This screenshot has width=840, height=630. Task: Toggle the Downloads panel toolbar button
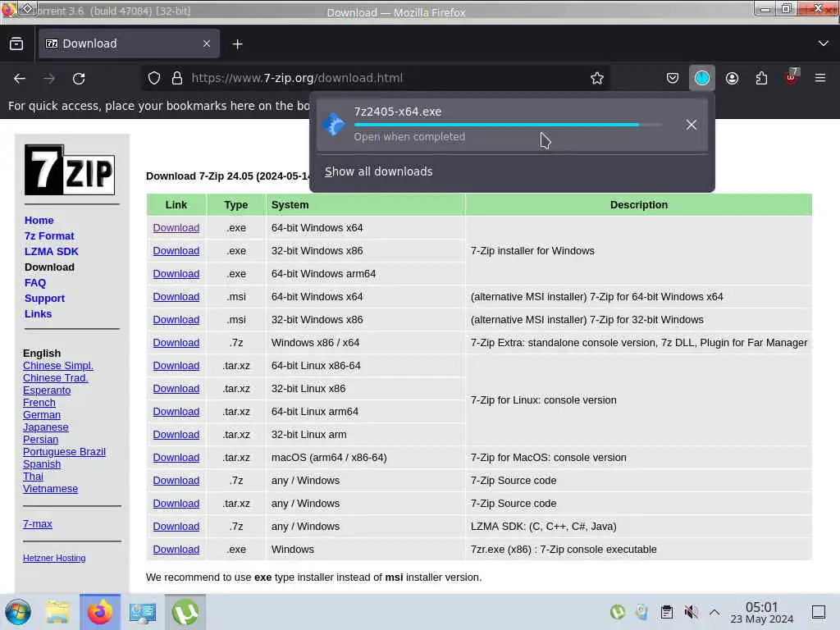tap(702, 78)
